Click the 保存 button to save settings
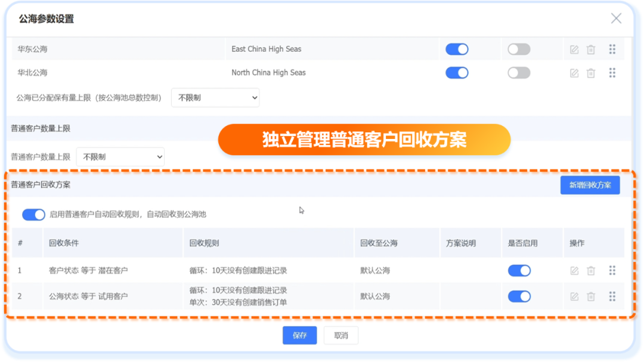Screen dimensions: 644x362 coord(299,335)
